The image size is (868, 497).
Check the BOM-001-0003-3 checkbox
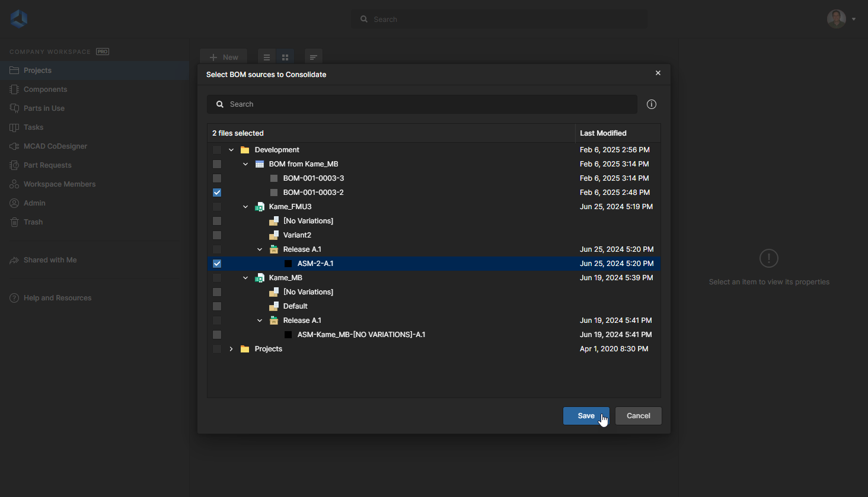tap(217, 178)
